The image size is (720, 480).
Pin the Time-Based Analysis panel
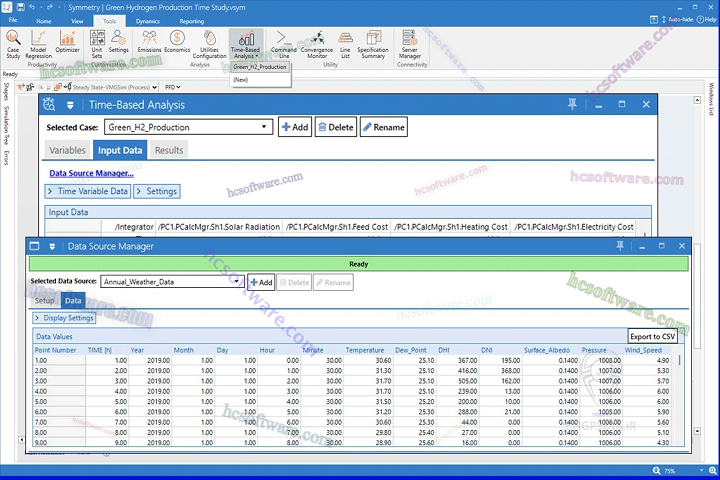[x=572, y=104]
